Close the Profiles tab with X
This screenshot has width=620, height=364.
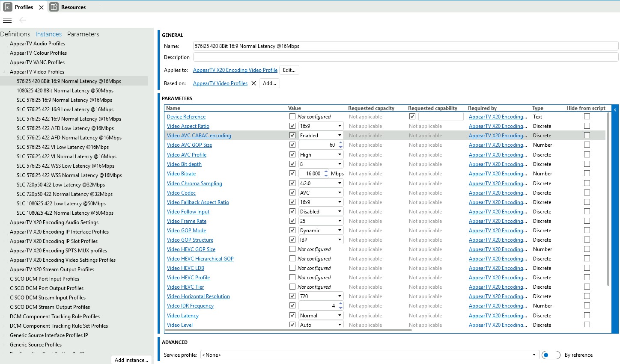[41, 7]
